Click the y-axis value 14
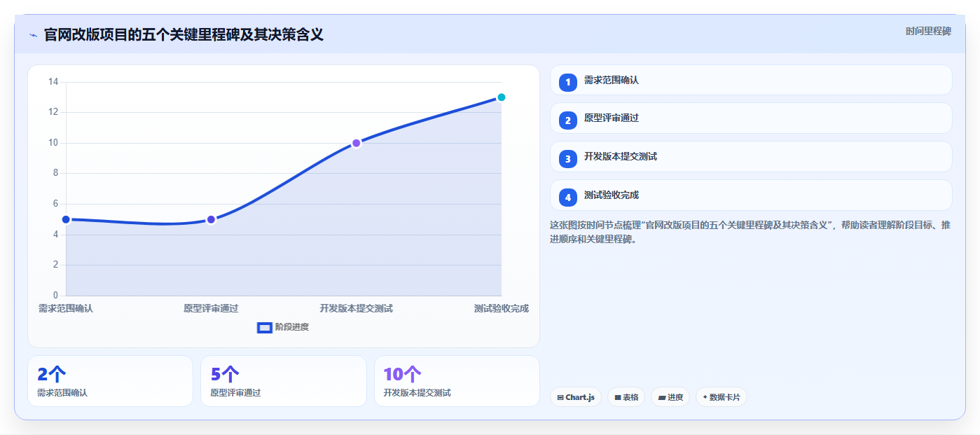This screenshot has height=435, width=980. click(53, 82)
